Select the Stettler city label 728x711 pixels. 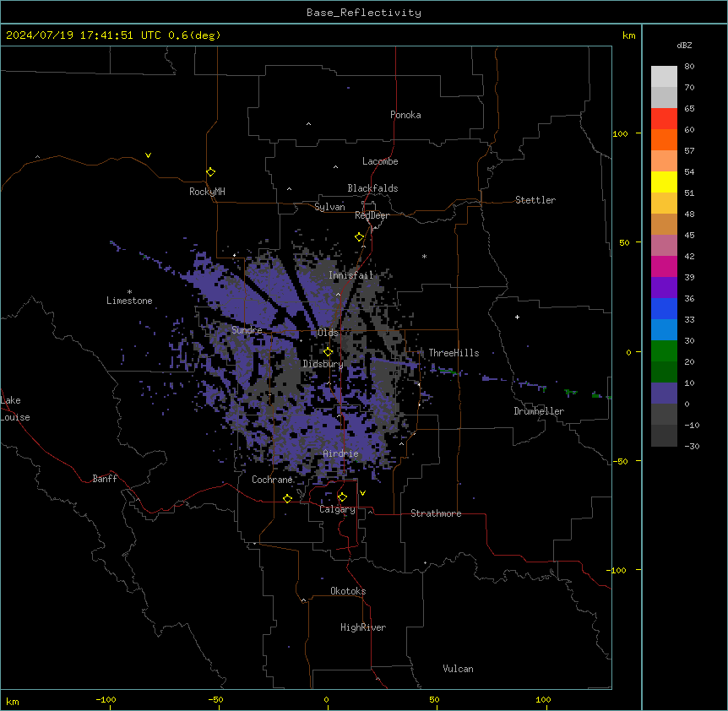(535, 200)
